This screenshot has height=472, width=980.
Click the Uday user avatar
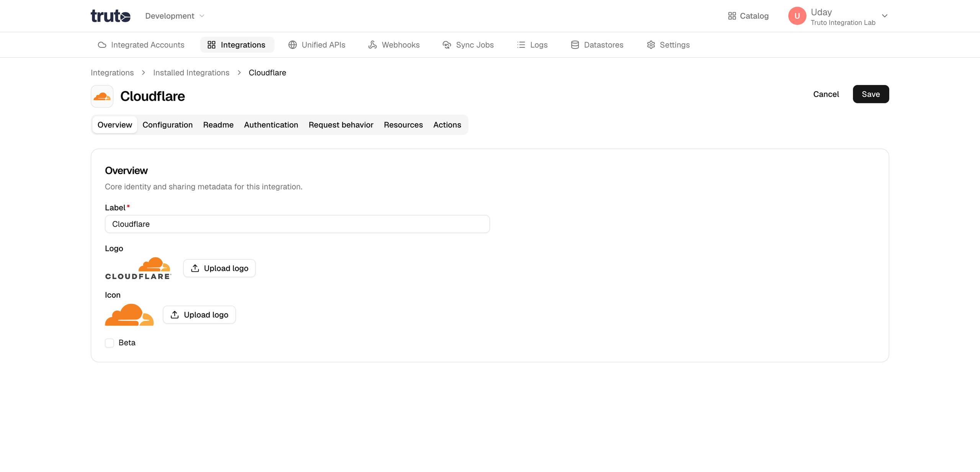(797, 16)
